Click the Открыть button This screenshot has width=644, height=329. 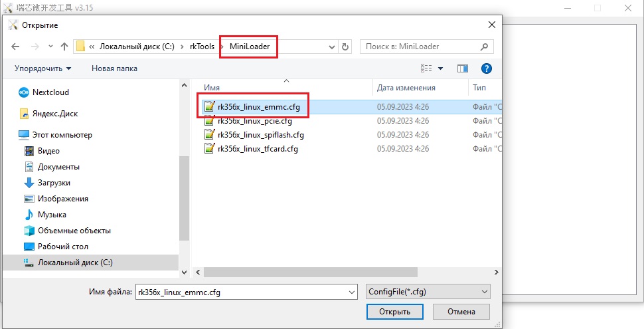pos(394,312)
